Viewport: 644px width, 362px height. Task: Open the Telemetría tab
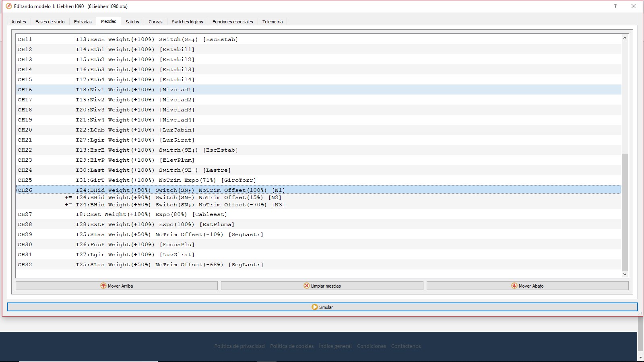point(272,22)
